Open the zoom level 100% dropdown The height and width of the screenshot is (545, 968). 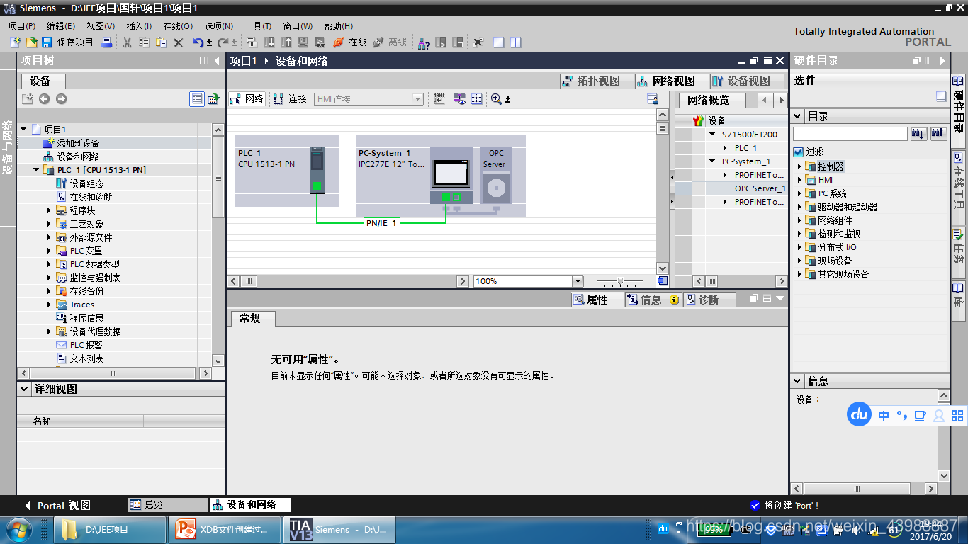coord(578,281)
